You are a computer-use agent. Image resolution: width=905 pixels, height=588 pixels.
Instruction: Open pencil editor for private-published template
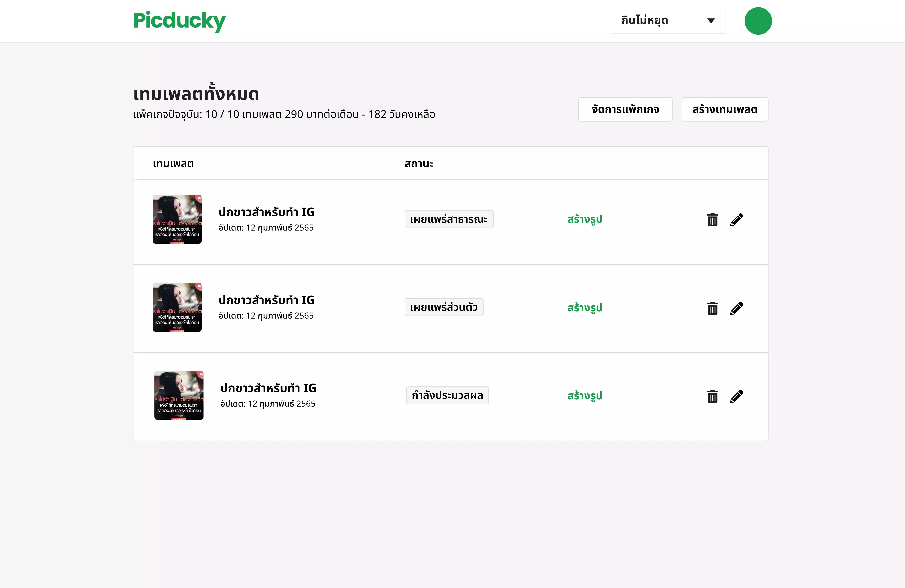(x=737, y=308)
